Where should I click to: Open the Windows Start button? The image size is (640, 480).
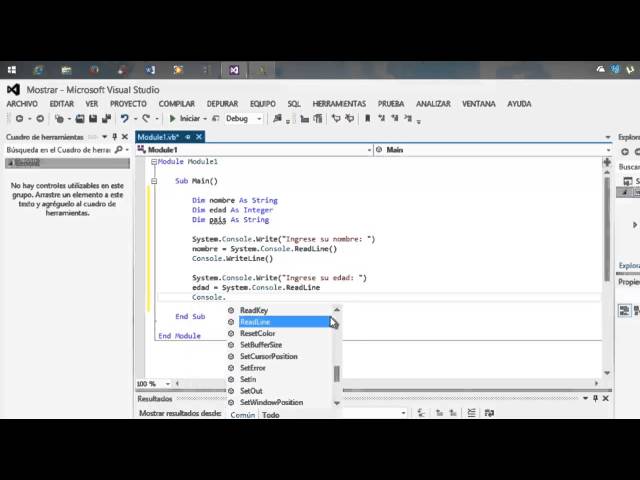(x=12, y=70)
